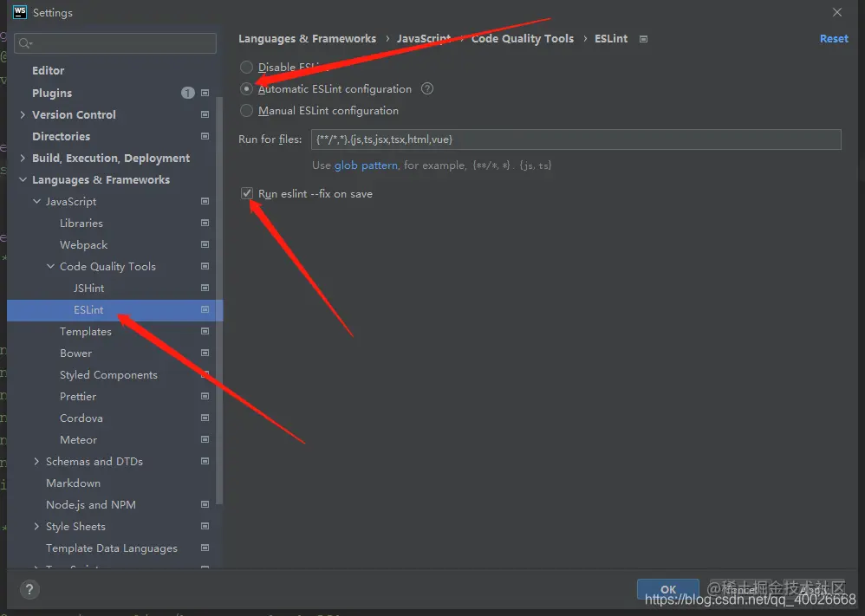
Task: Collapse Languages & Frameworks section
Action: [23, 179]
